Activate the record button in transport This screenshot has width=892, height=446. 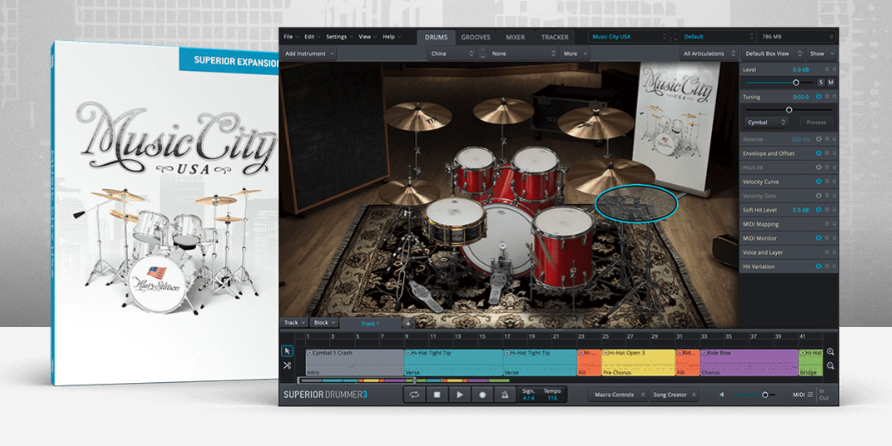tap(482, 394)
